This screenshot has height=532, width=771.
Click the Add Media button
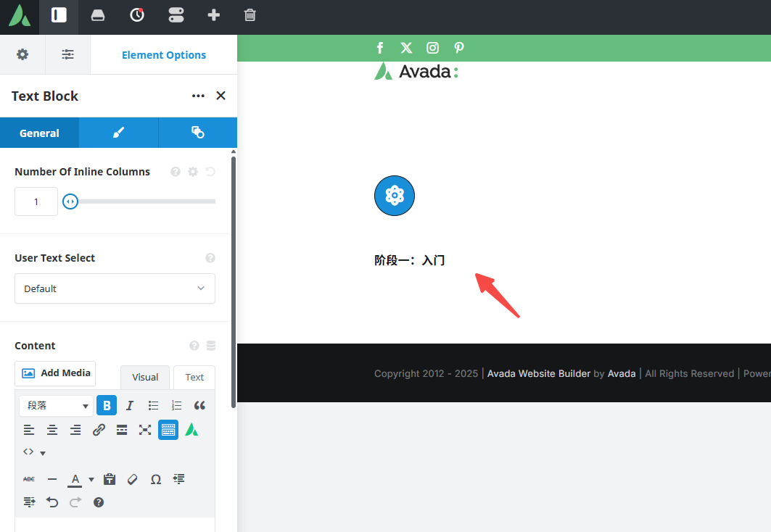tap(55, 373)
